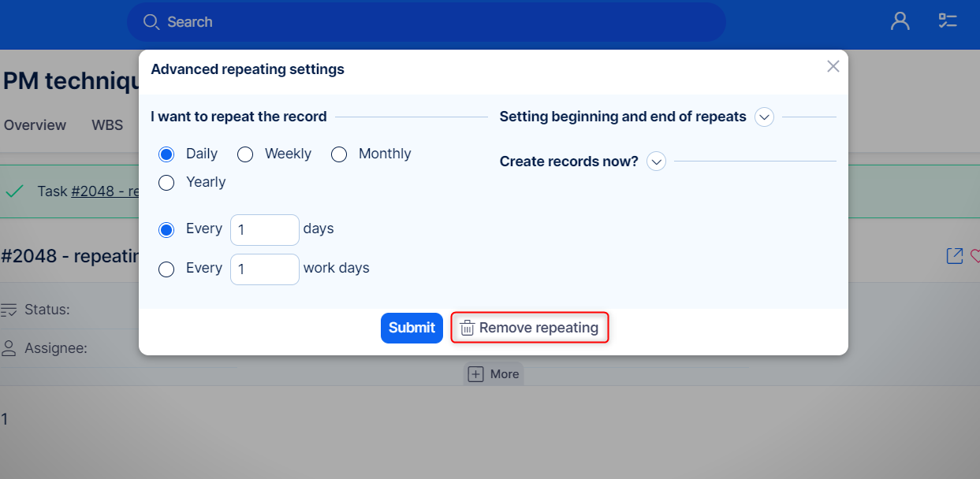
Task: Select the Weekly repeat option
Action: point(245,154)
